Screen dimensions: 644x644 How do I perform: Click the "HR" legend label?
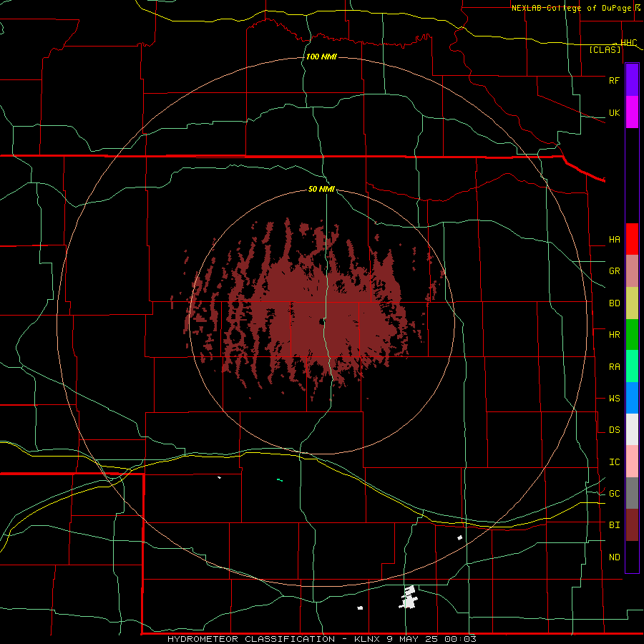tap(614, 335)
